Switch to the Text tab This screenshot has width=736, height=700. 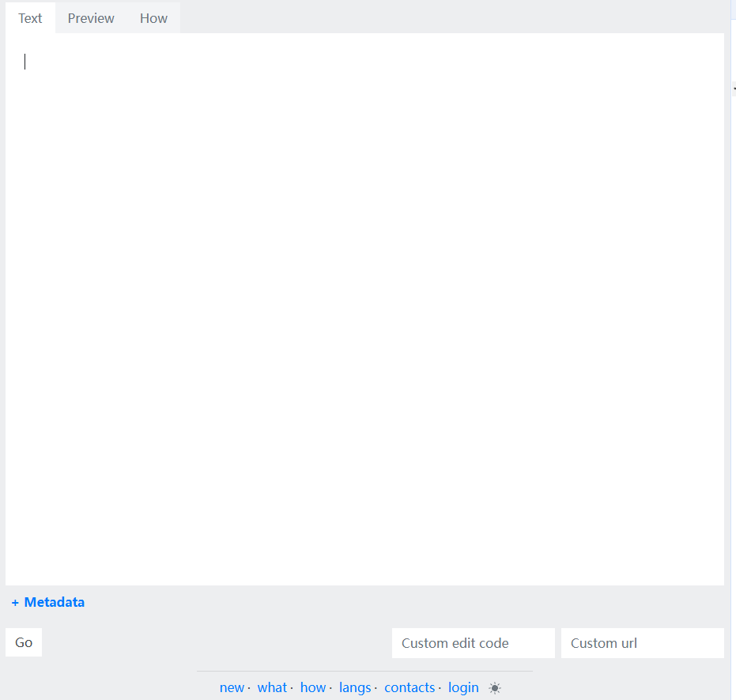tap(30, 18)
